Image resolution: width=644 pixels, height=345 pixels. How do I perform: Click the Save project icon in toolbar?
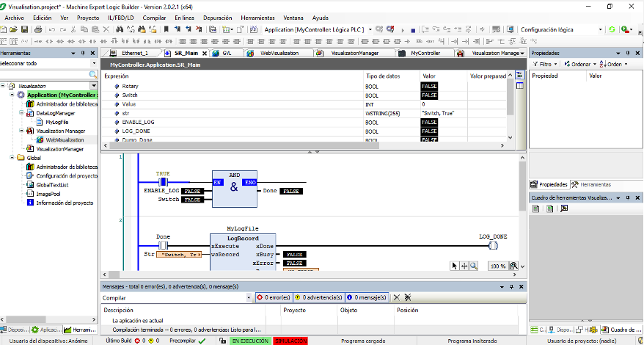coord(25,29)
